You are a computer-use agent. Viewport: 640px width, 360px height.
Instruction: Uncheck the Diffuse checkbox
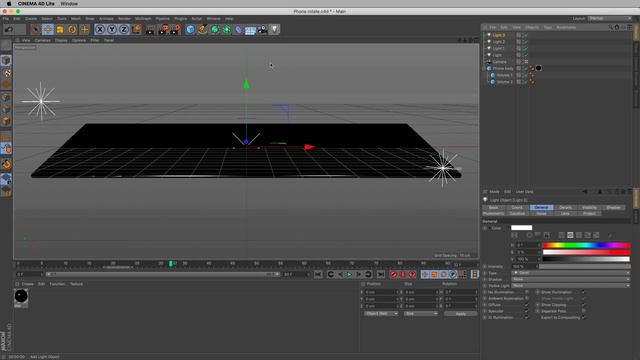[527, 305]
